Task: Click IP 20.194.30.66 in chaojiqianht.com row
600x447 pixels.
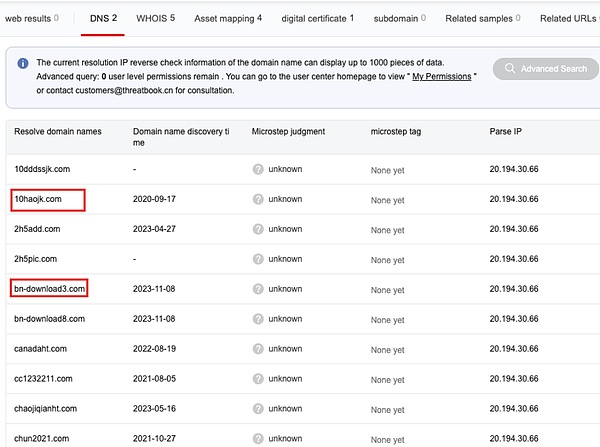Action: pos(514,409)
